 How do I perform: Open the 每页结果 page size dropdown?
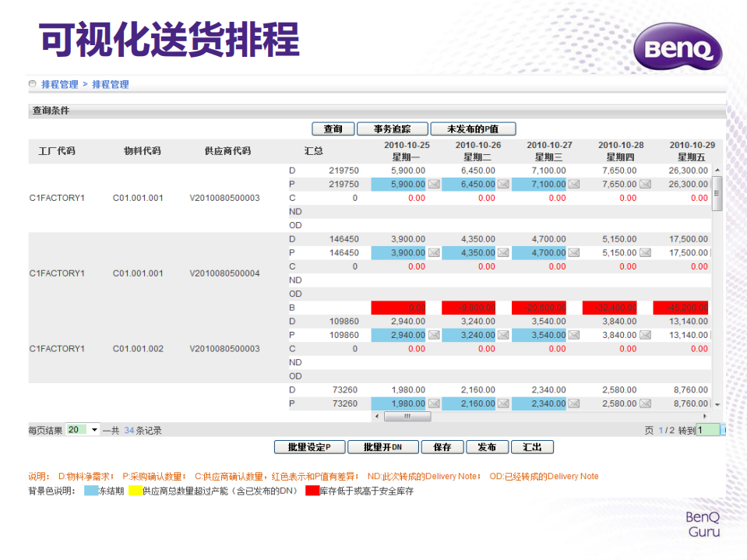coord(92,429)
